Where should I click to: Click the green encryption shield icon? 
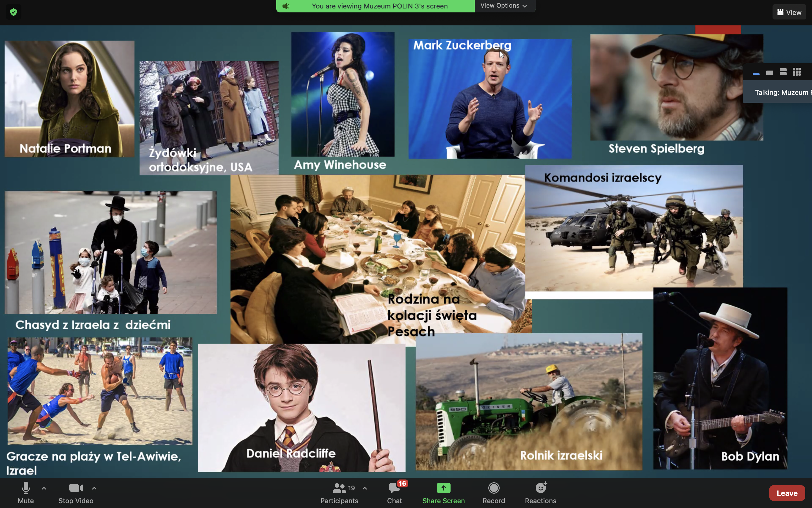coord(14,12)
